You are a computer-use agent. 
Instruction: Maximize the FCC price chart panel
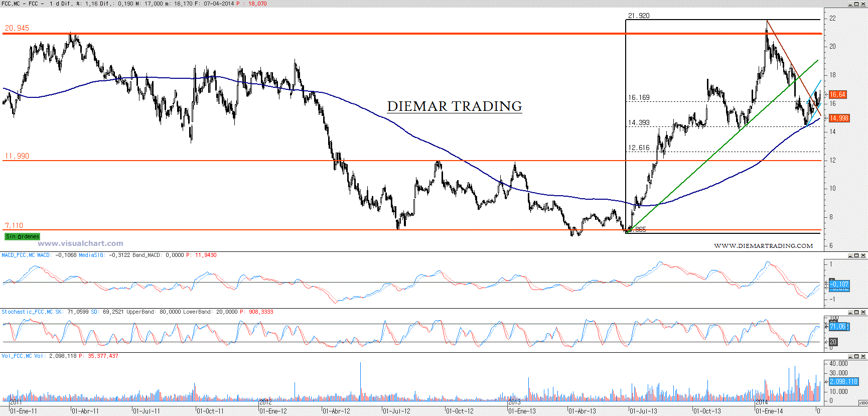click(x=857, y=4)
